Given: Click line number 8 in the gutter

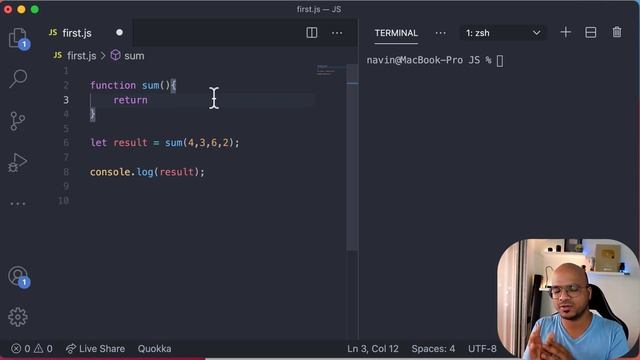Looking at the screenshot, I should 66,172.
